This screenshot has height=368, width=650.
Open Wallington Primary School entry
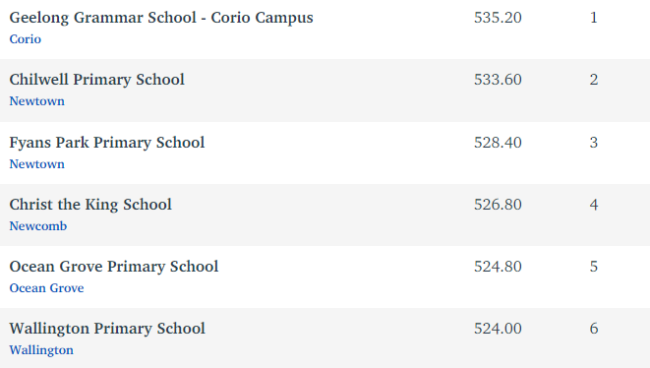[x=107, y=329]
